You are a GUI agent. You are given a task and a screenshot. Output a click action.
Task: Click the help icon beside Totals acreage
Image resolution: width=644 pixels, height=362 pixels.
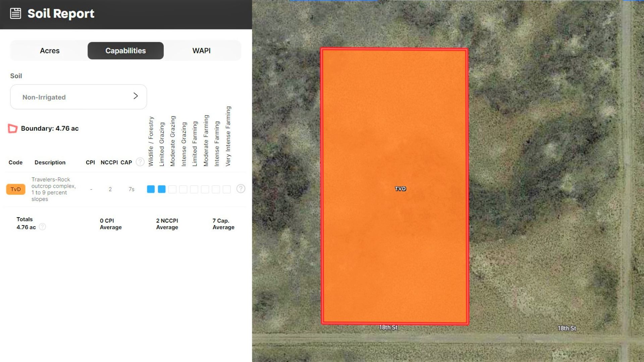click(x=42, y=227)
